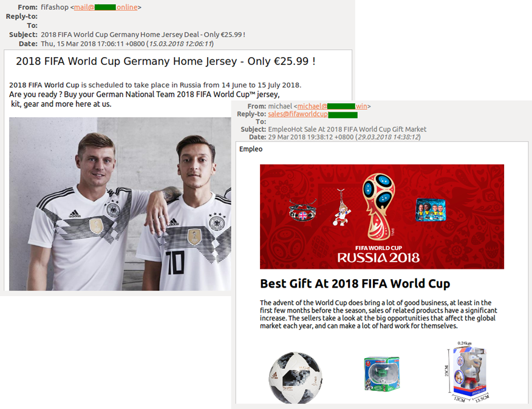532x409 pixels.
Task: Click the EmpleoHot Sale subject line text
Action: (347, 129)
